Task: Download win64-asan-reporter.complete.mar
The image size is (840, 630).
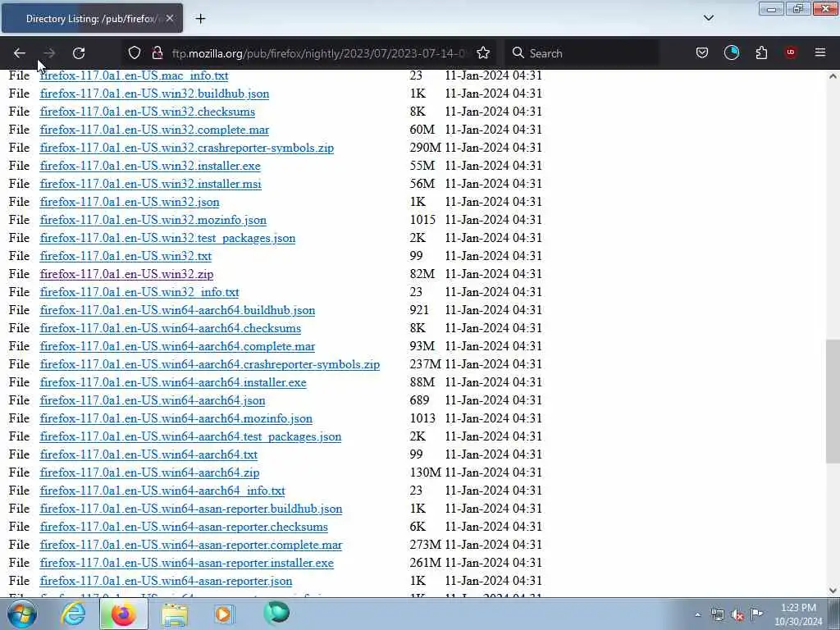Action: (x=190, y=545)
